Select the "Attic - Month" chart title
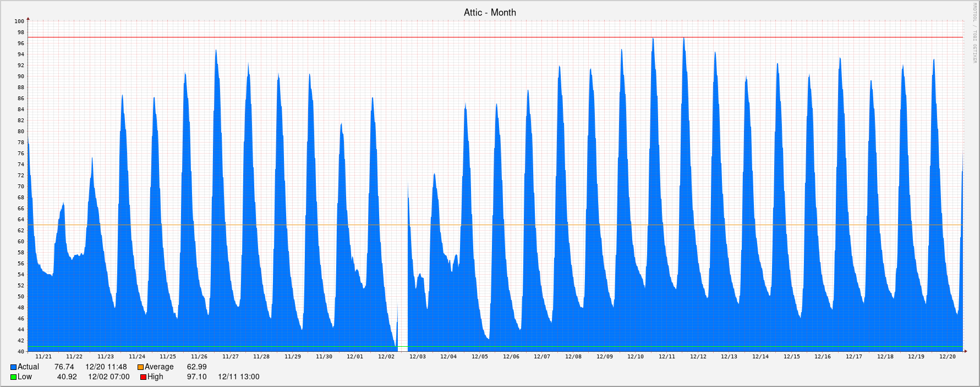Image resolution: width=980 pixels, height=387 pixels. 490,12
